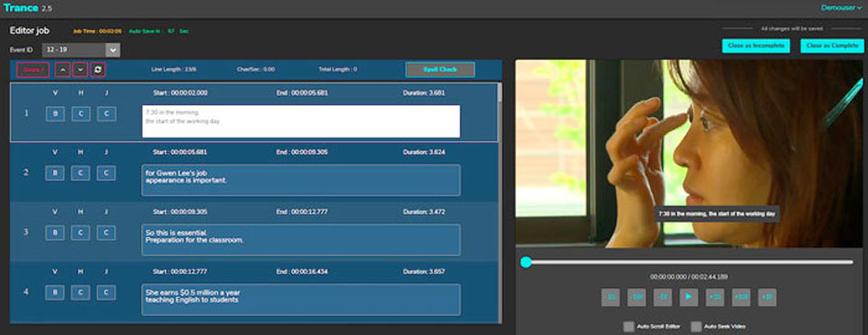The image size is (868, 335).
Task: Click Duration: 3.624 value
Action: 424,152
